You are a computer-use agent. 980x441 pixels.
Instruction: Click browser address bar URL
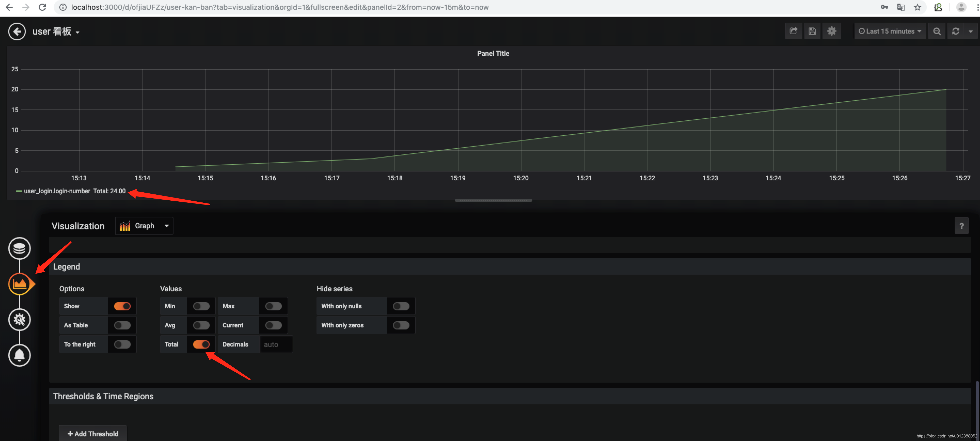pyautogui.click(x=280, y=7)
